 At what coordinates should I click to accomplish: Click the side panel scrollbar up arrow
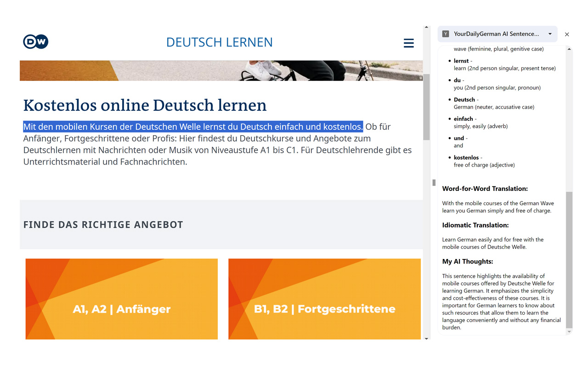pyautogui.click(x=569, y=49)
